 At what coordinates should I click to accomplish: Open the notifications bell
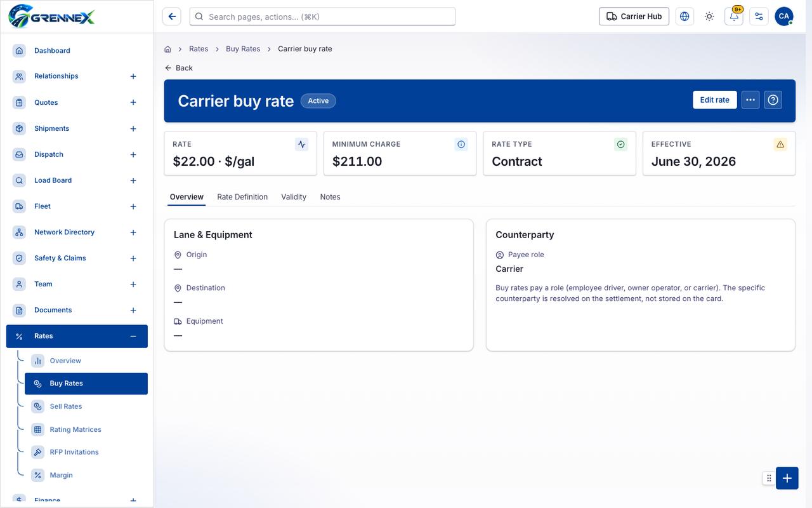[x=734, y=17]
